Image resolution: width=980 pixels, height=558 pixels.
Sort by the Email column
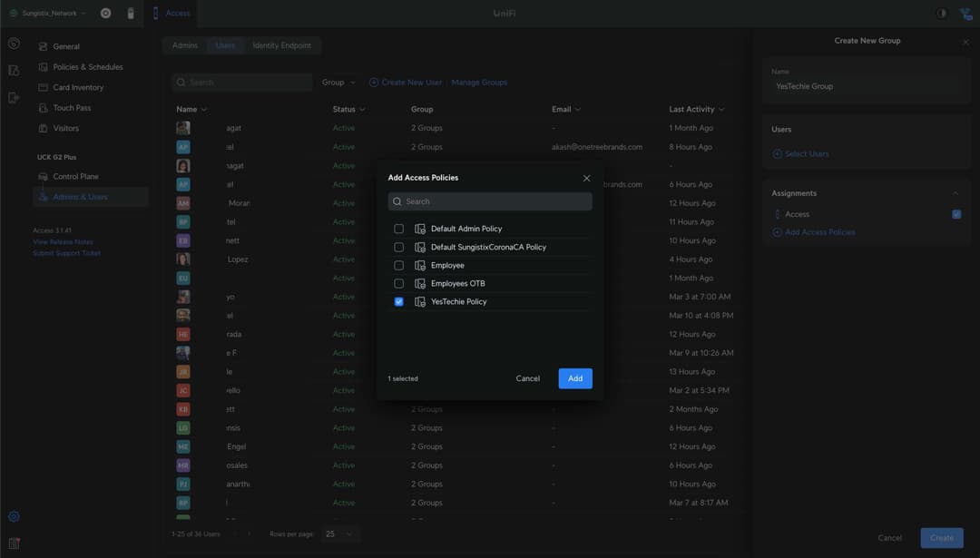pos(566,110)
